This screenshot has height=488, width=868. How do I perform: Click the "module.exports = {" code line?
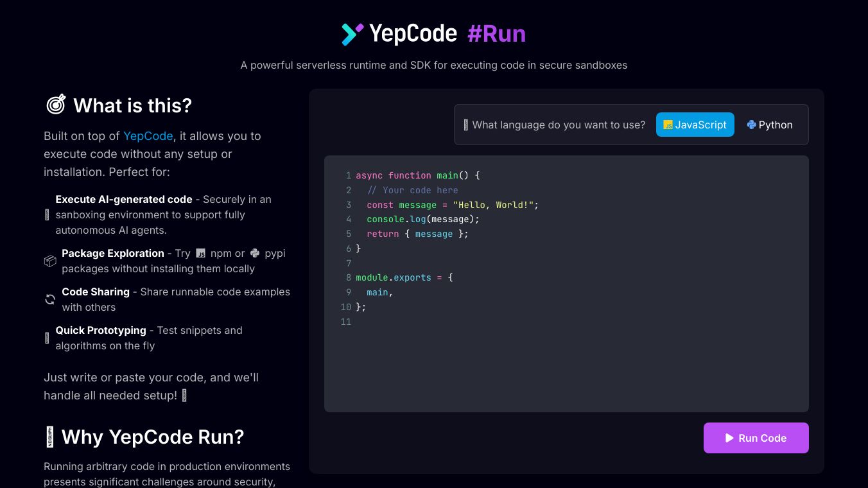(x=404, y=277)
